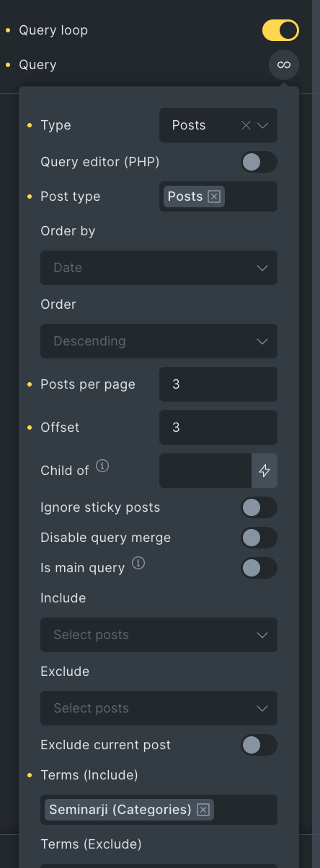Open the Include Select posts dropdown
Viewport: 320px width, 868px height.
[x=159, y=635]
